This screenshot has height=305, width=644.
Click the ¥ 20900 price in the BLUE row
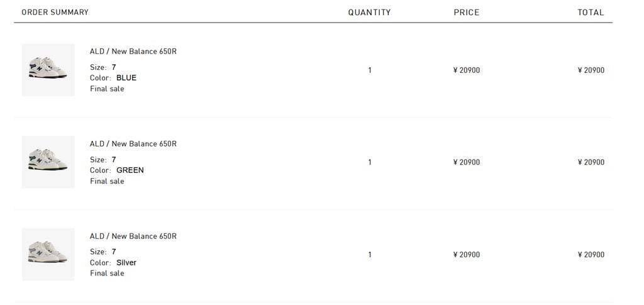(466, 70)
